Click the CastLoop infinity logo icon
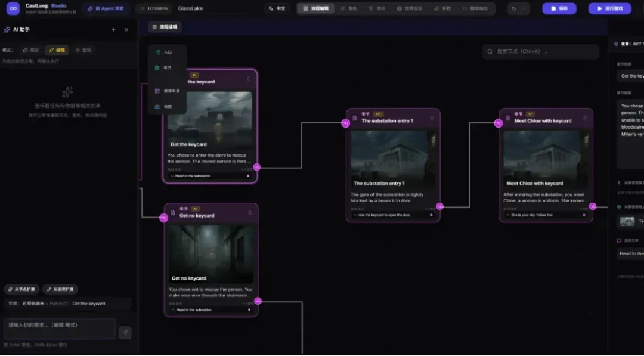Viewport: 644px width, 356px height. 13,8
